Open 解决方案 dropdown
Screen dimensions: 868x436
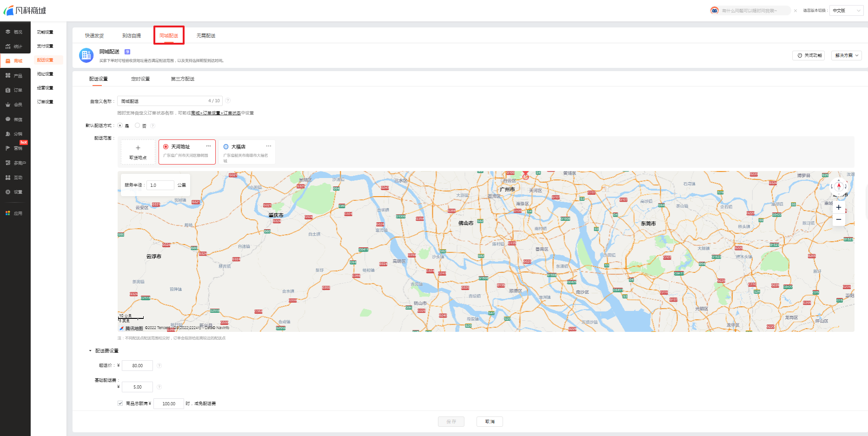click(x=847, y=55)
